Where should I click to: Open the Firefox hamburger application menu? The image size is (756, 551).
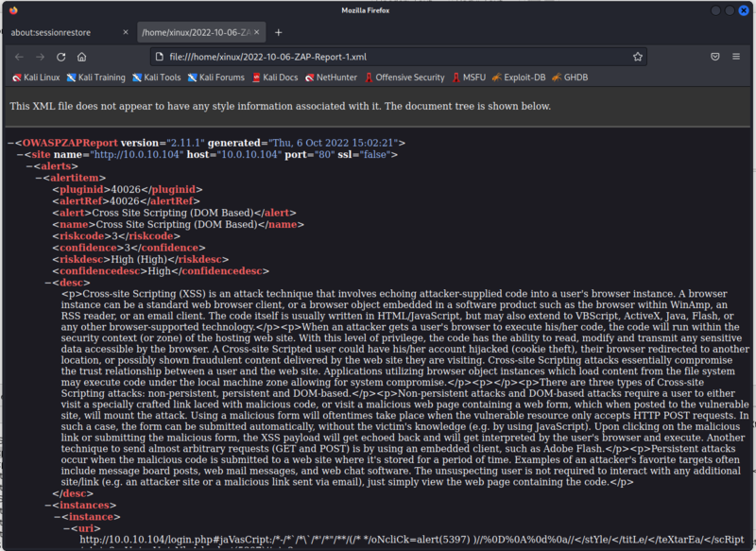pos(737,57)
